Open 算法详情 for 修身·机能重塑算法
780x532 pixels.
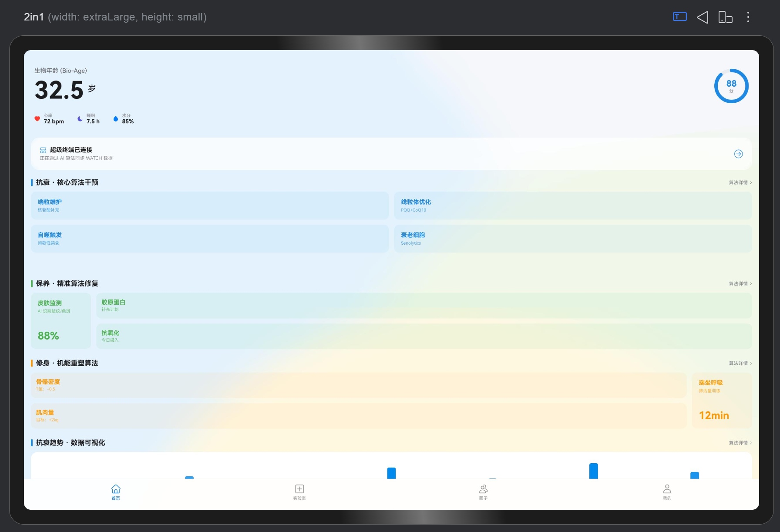[740, 363]
